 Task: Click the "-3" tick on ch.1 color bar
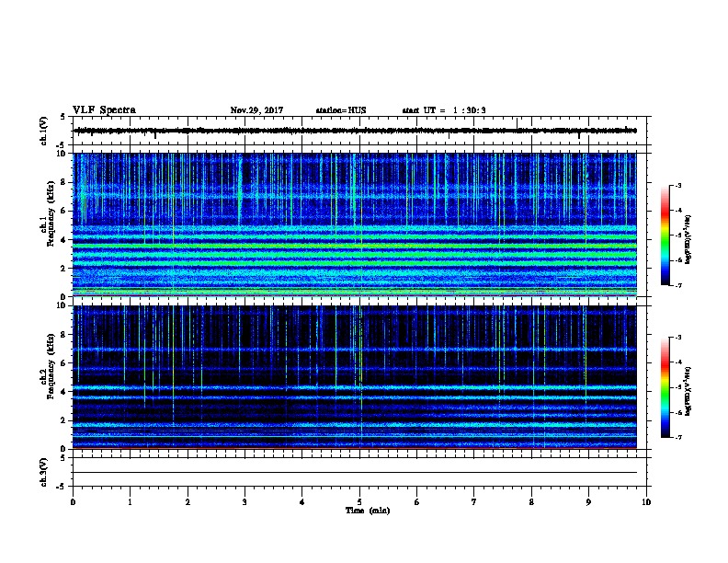(x=678, y=186)
